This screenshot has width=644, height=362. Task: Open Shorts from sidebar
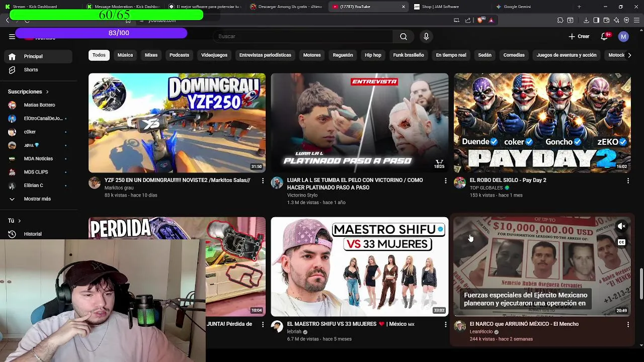tap(39, 70)
